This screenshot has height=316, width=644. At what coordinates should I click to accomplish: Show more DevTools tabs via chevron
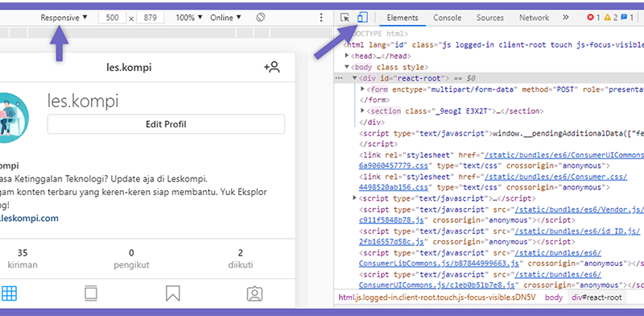click(x=566, y=17)
